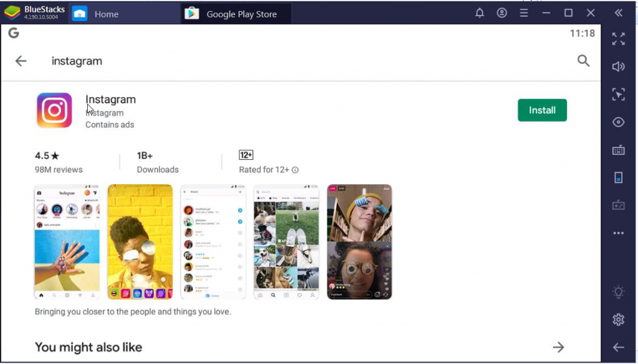Switch to the Google Play Store tab
Viewport: 638px width, 364px height.
point(236,14)
